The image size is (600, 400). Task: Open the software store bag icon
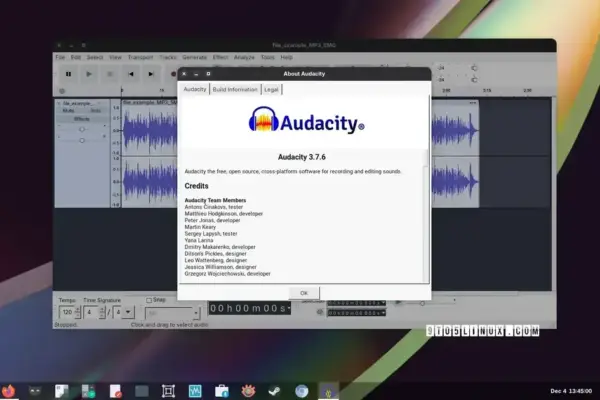(222, 391)
